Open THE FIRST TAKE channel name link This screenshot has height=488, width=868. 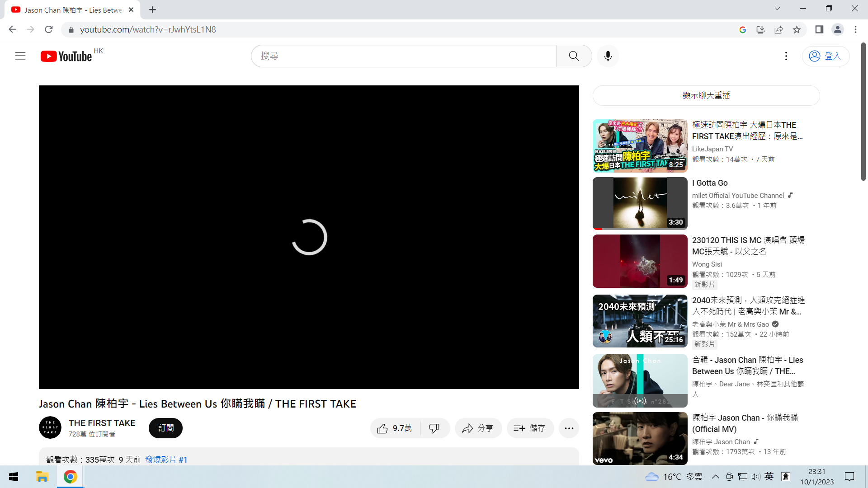[x=102, y=423]
